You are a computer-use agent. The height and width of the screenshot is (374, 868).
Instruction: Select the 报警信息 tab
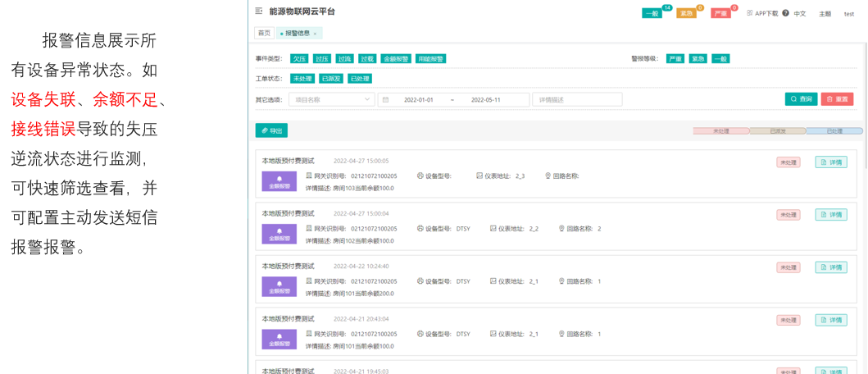tap(298, 34)
